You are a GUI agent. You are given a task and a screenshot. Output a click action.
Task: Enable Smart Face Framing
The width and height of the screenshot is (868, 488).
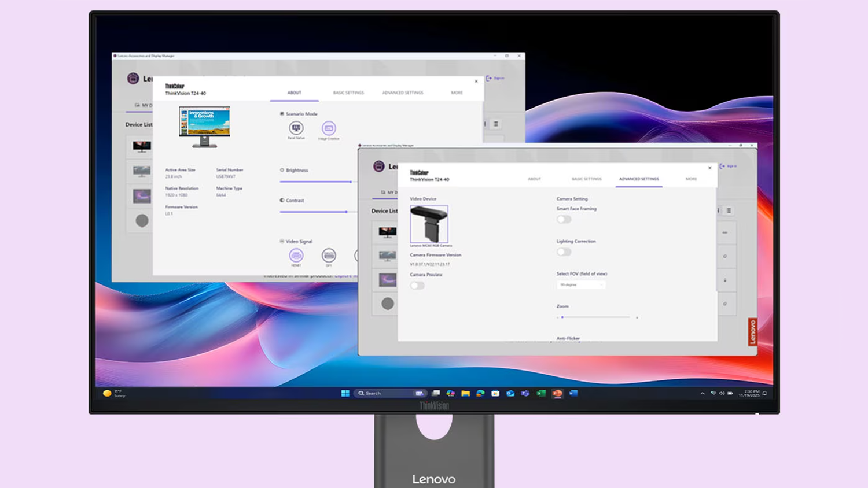(x=564, y=219)
